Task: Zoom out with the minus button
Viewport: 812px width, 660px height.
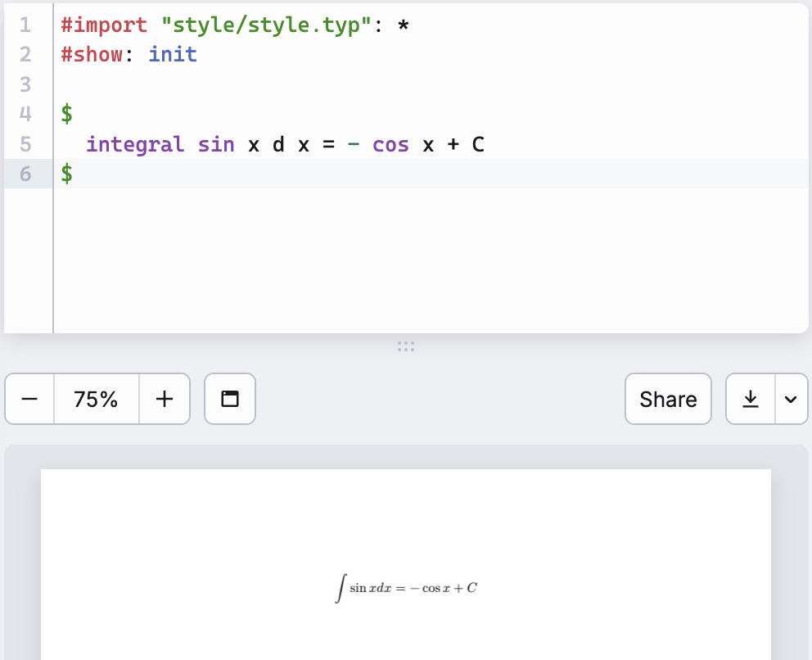Action: point(29,399)
